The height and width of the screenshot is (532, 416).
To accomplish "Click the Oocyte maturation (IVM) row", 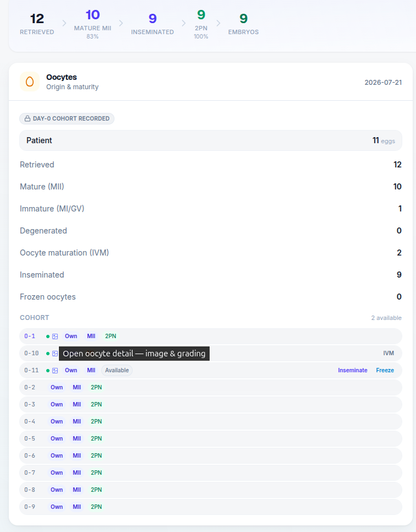I will (x=211, y=253).
